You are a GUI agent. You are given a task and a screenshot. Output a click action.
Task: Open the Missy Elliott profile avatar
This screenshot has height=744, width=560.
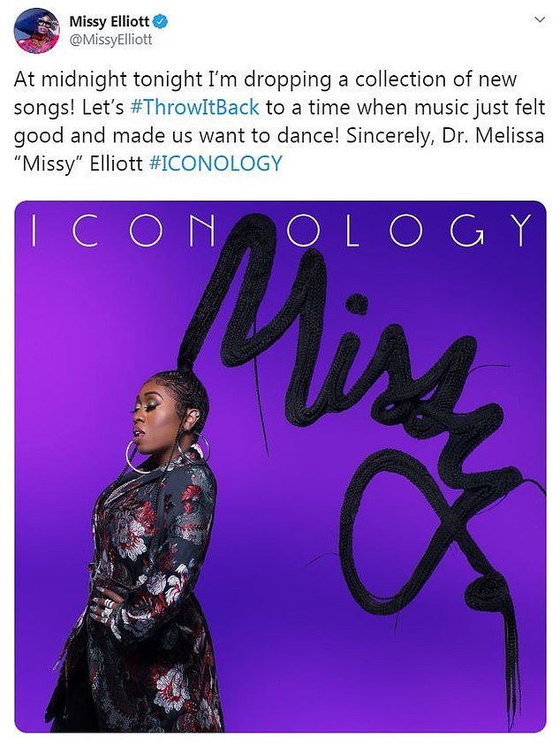pos(36,30)
